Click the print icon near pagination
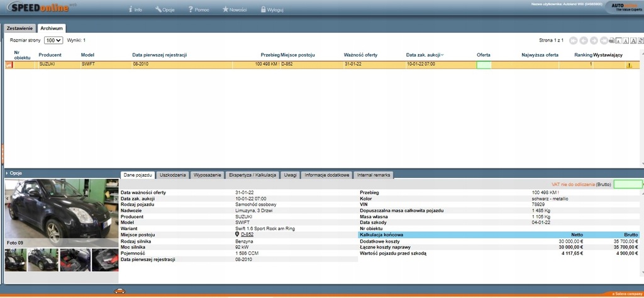This screenshot has width=644, height=298. tap(612, 40)
